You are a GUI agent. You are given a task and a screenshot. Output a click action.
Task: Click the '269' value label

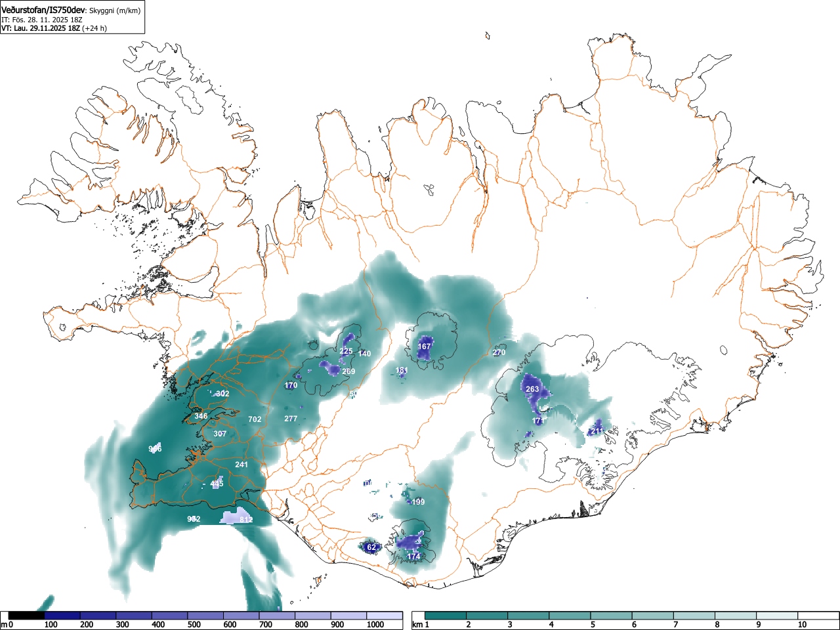tap(348, 371)
